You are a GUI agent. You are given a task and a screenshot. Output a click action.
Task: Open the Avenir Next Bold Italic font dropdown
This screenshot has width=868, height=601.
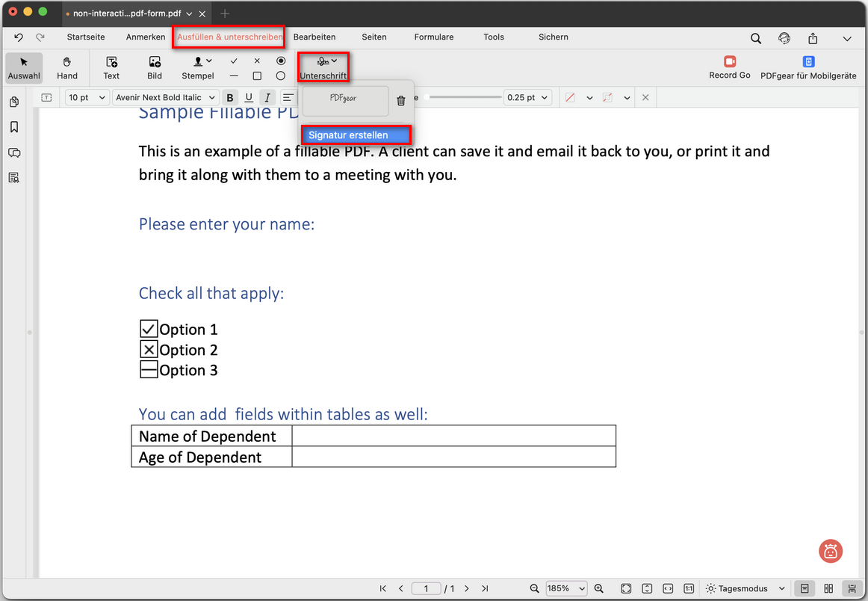166,97
